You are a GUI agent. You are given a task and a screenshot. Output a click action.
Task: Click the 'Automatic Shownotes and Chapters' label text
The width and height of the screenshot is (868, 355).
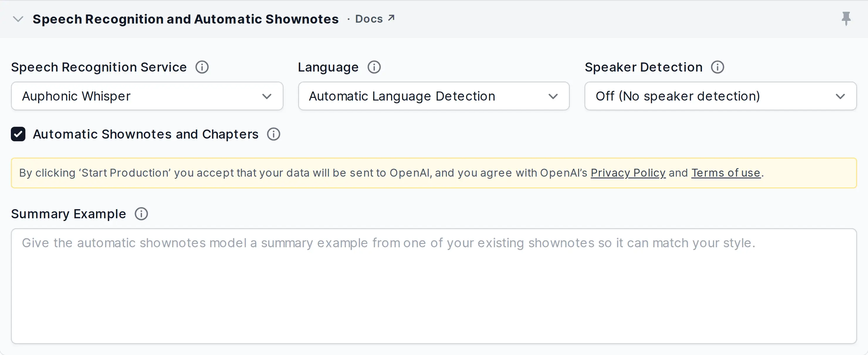coord(145,134)
